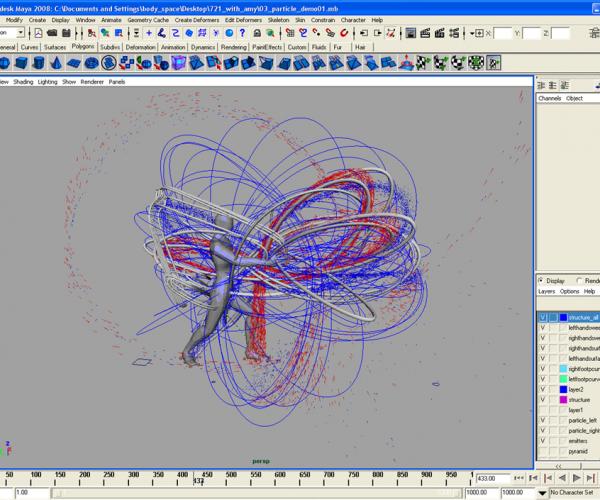The image size is (600, 500).
Task: Toggle visibility of emitters layer
Action: tap(543, 441)
